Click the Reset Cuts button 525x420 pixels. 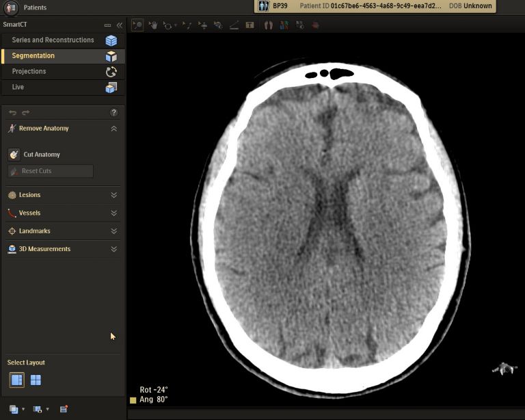tap(51, 171)
